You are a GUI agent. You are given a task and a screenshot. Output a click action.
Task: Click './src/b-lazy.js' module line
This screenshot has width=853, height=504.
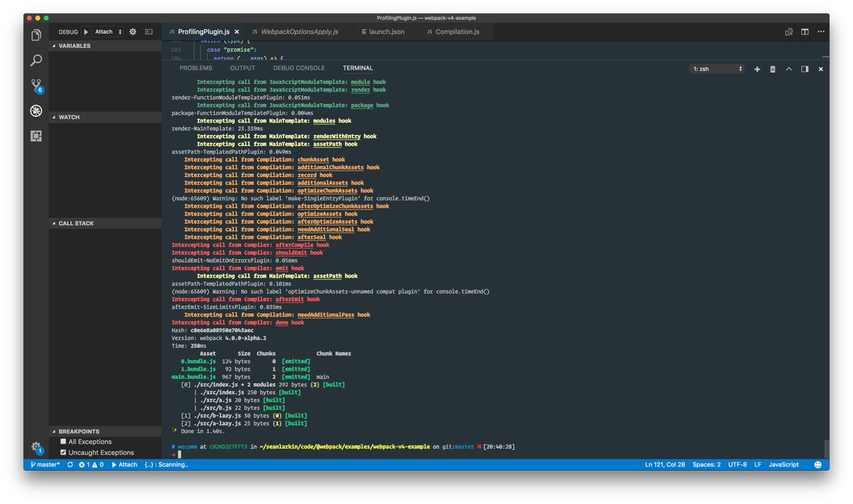point(244,415)
